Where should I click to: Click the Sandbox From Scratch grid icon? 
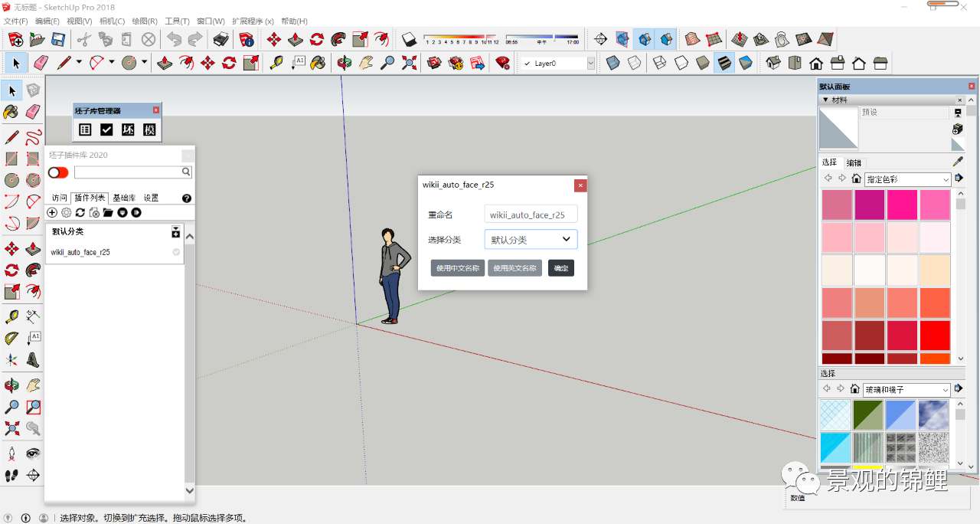[x=714, y=39]
